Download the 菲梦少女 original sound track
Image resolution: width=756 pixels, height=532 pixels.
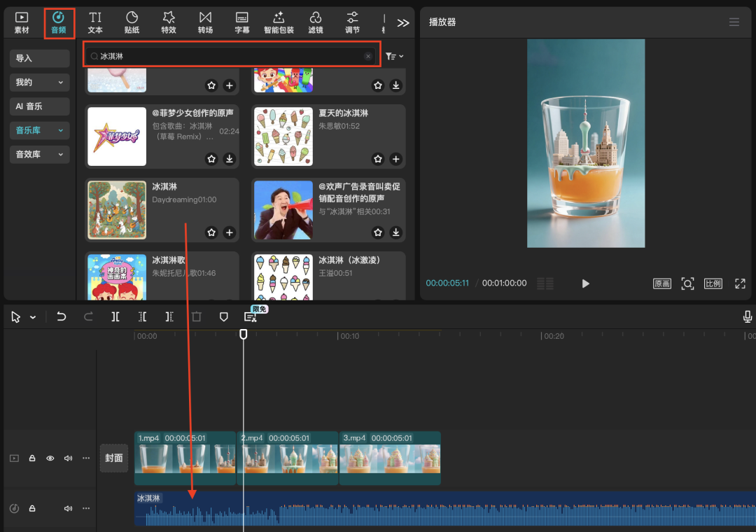point(229,159)
